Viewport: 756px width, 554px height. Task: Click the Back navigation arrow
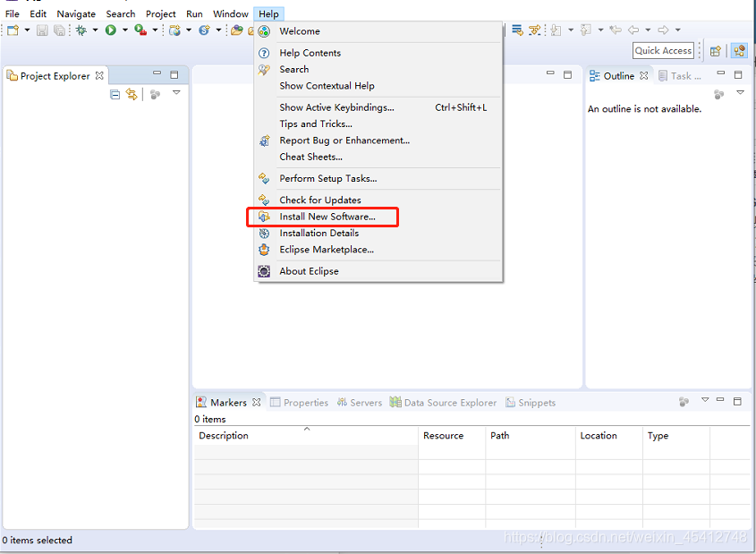(633, 30)
